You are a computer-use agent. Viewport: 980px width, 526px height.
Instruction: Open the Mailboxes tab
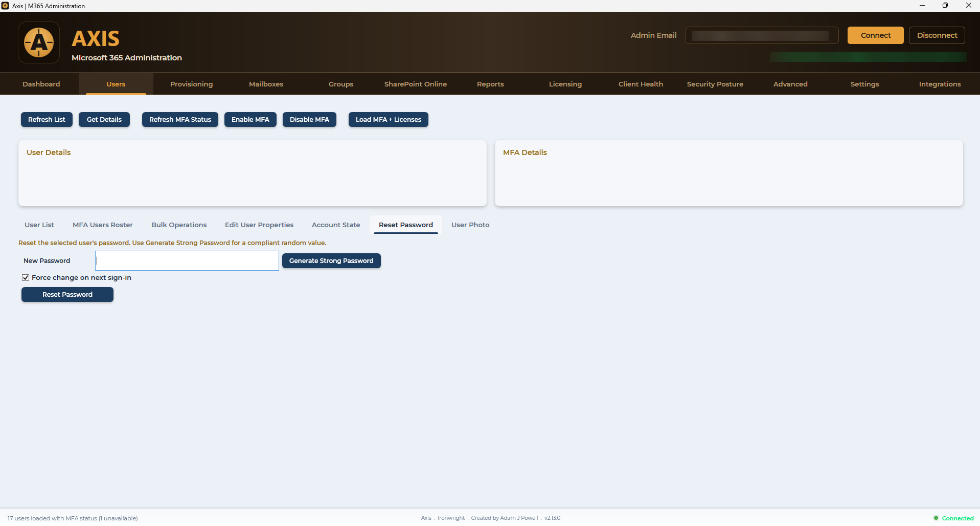click(x=266, y=84)
